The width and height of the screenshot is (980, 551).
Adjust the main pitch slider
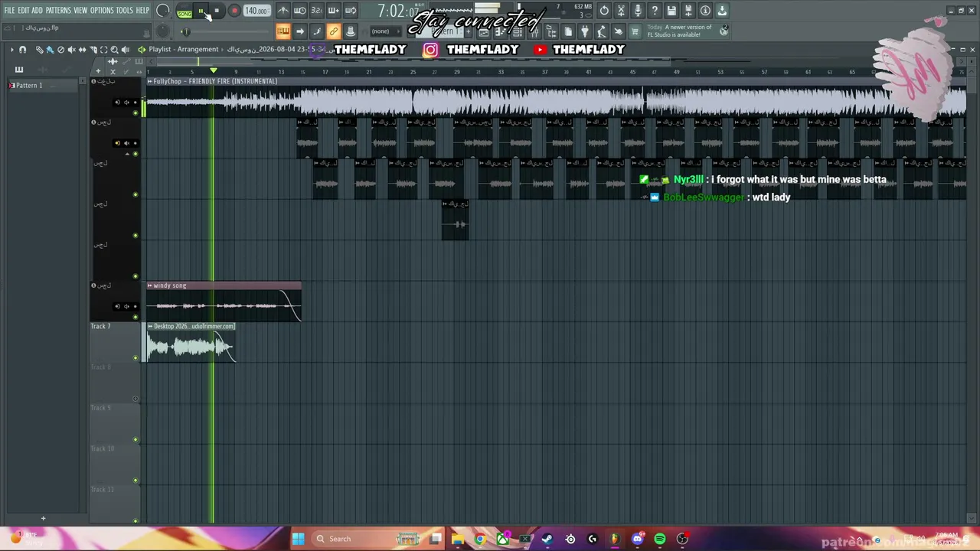(185, 31)
